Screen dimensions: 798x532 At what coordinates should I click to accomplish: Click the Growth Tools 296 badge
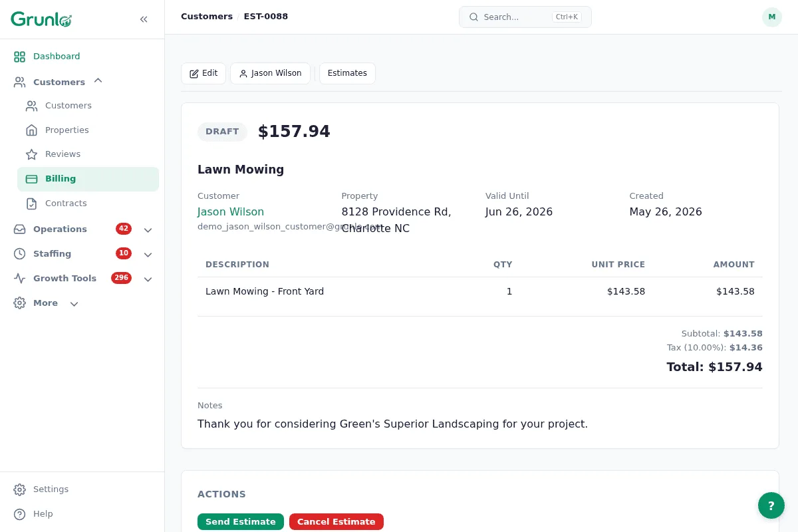tap(121, 278)
